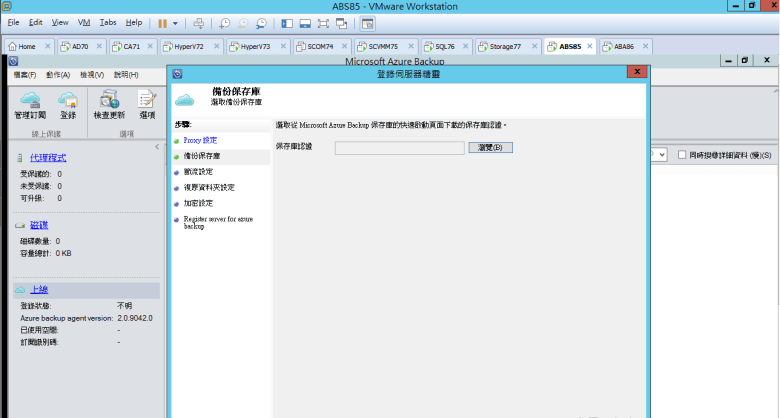The image size is (780, 418).
Task: Click the 瀏覽(B) browse button
Action: click(496, 147)
